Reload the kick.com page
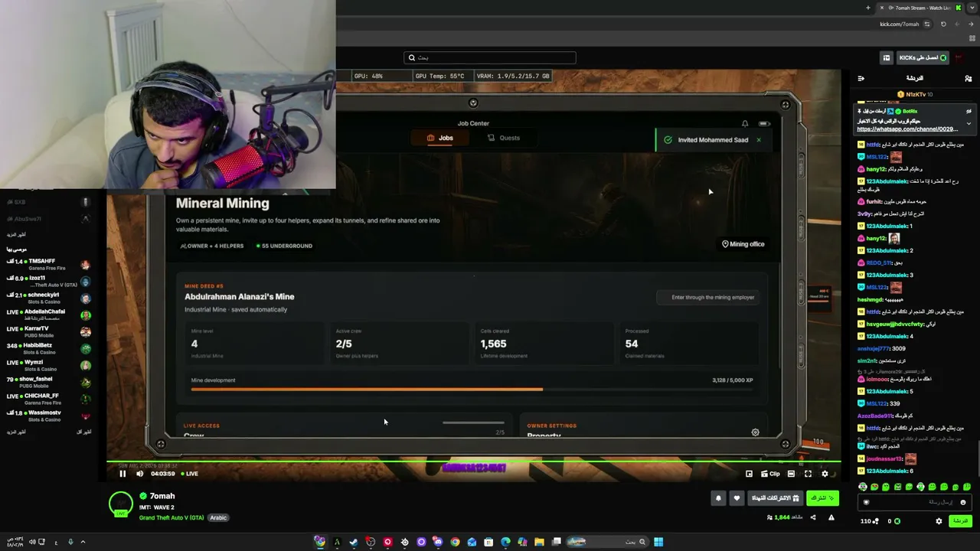The height and width of the screenshot is (551, 980). click(x=943, y=24)
